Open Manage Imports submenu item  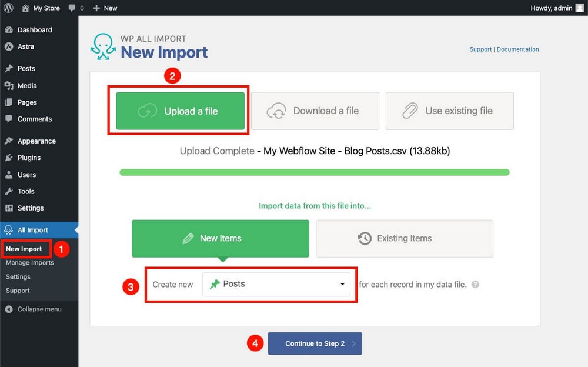pyautogui.click(x=30, y=263)
